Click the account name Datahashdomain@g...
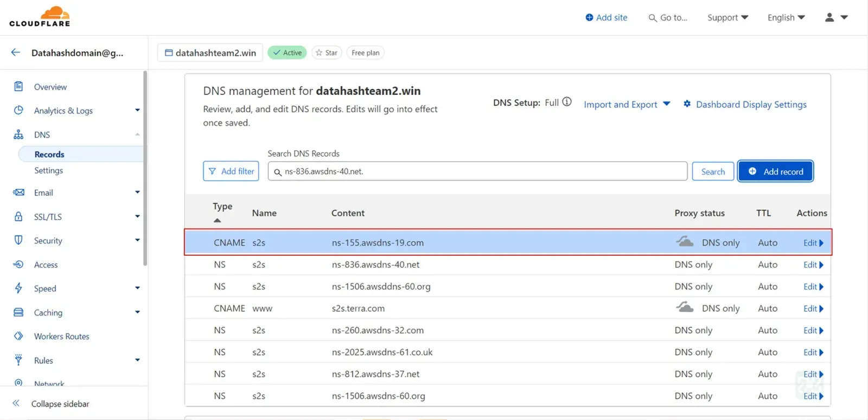 (x=77, y=53)
